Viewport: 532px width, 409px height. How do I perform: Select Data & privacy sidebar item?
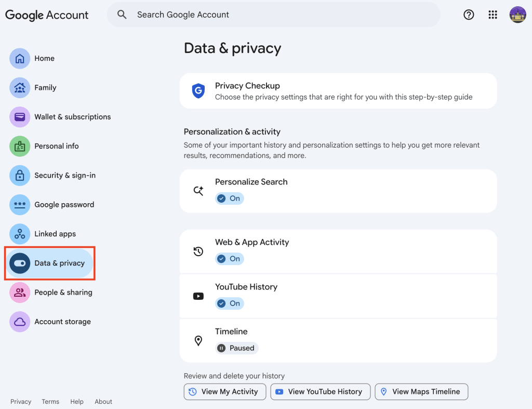(x=49, y=263)
